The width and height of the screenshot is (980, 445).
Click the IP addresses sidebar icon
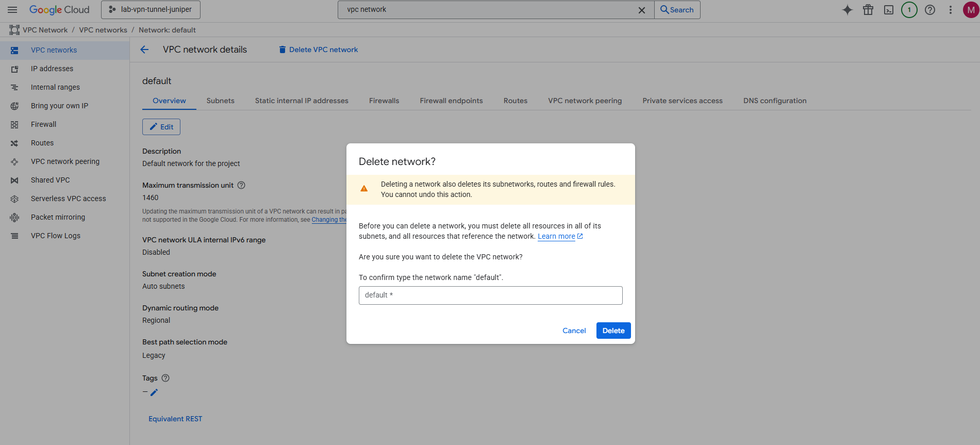[14, 69]
